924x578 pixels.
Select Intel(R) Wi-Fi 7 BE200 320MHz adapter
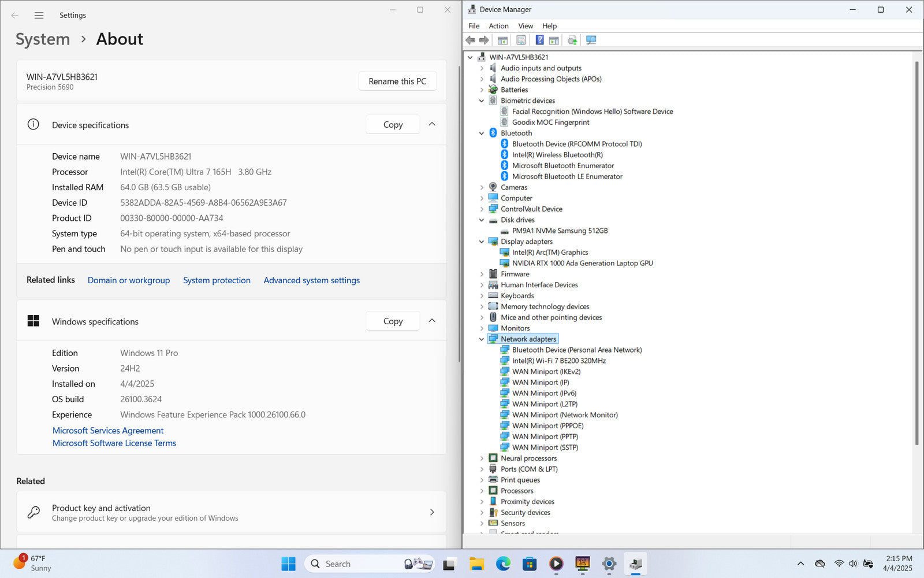[x=558, y=361]
